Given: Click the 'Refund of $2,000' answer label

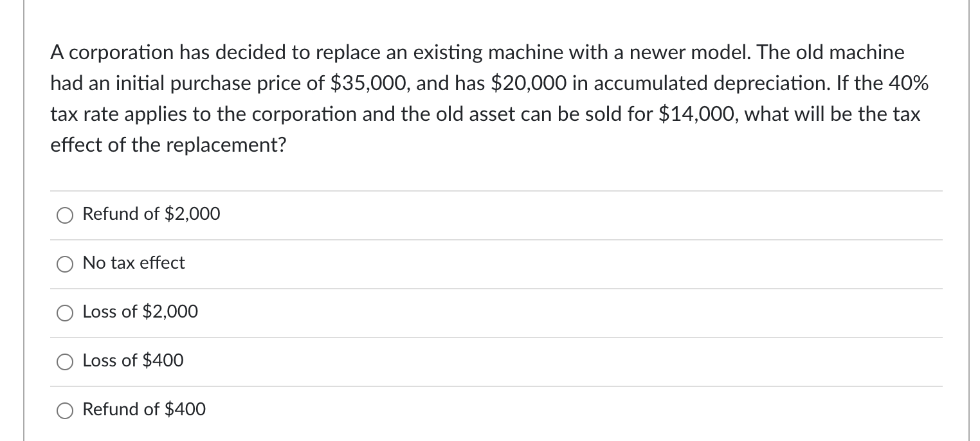Looking at the screenshot, I should pyautogui.click(x=150, y=213).
